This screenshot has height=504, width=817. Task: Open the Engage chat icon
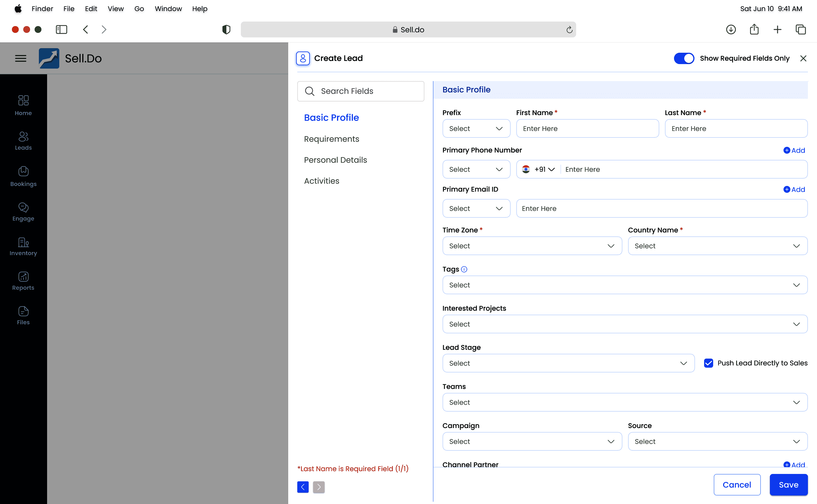(x=23, y=211)
